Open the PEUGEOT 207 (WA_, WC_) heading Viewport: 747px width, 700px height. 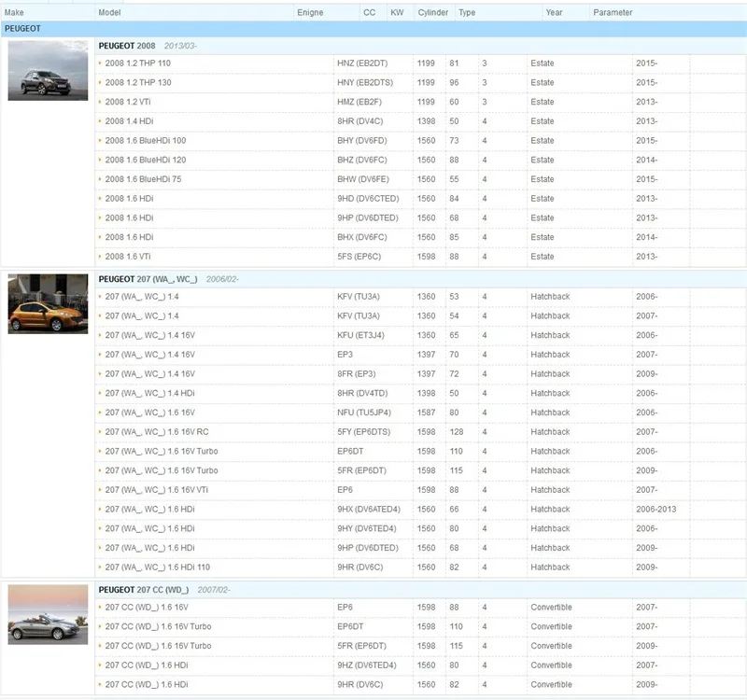coord(148,279)
